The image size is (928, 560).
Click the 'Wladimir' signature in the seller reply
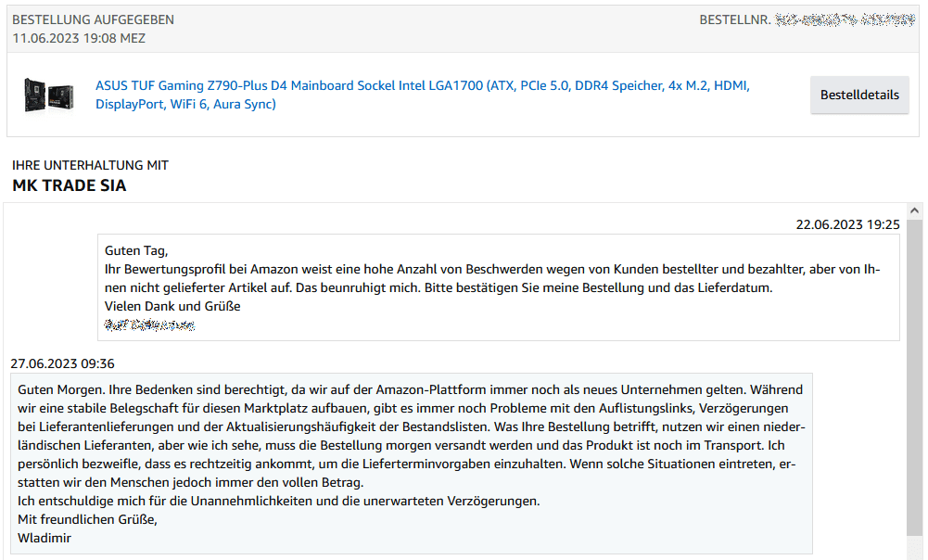[44, 538]
